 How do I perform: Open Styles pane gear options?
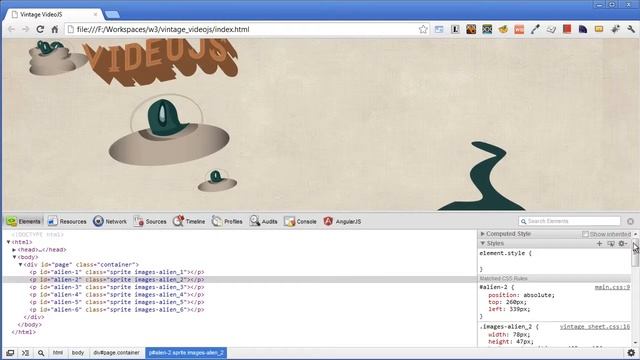(622, 243)
